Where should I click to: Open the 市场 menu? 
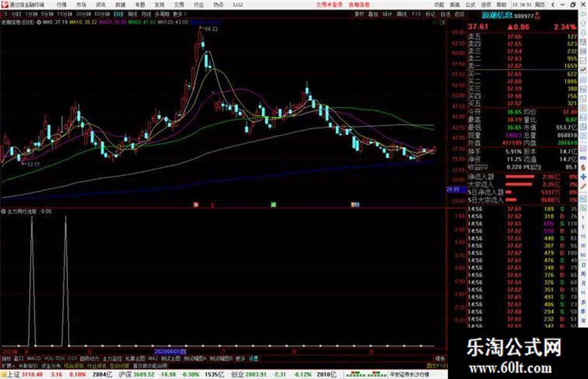(x=81, y=5)
